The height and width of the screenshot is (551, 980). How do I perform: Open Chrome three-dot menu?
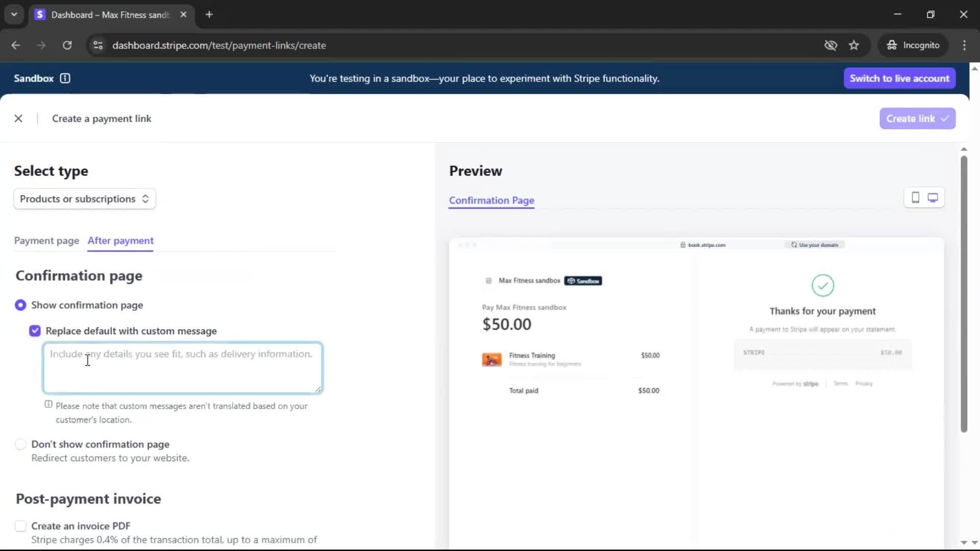[964, 45]
